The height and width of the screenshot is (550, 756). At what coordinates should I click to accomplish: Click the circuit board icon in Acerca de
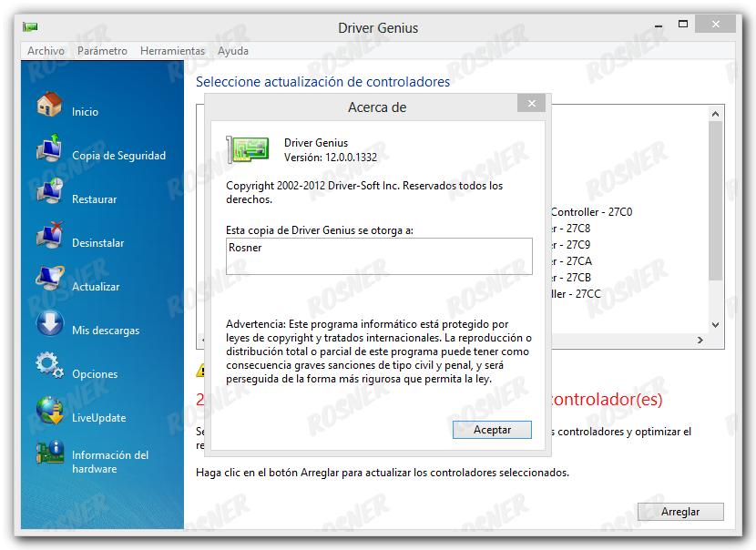[x=248, y=149]
